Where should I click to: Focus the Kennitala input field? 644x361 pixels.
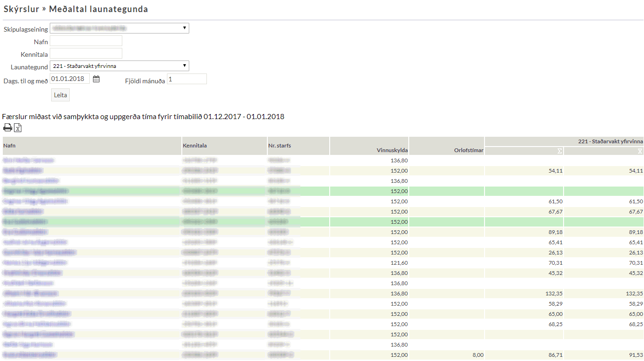pos(86,53)
